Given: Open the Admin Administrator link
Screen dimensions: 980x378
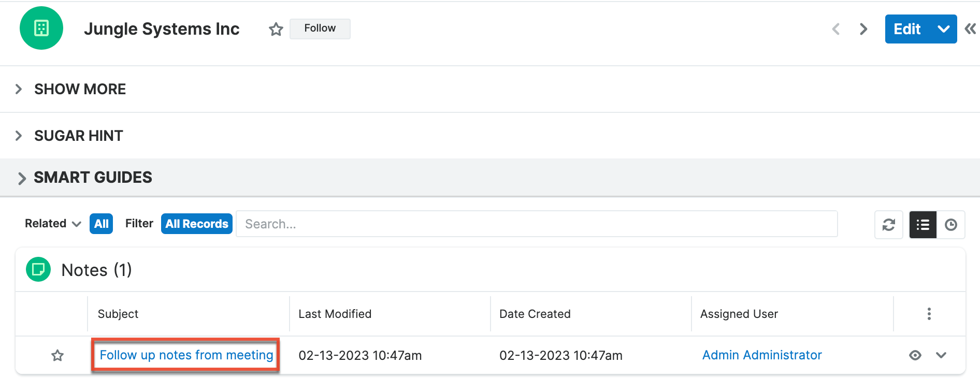Looking at the screenshot, I should [761, 355].
